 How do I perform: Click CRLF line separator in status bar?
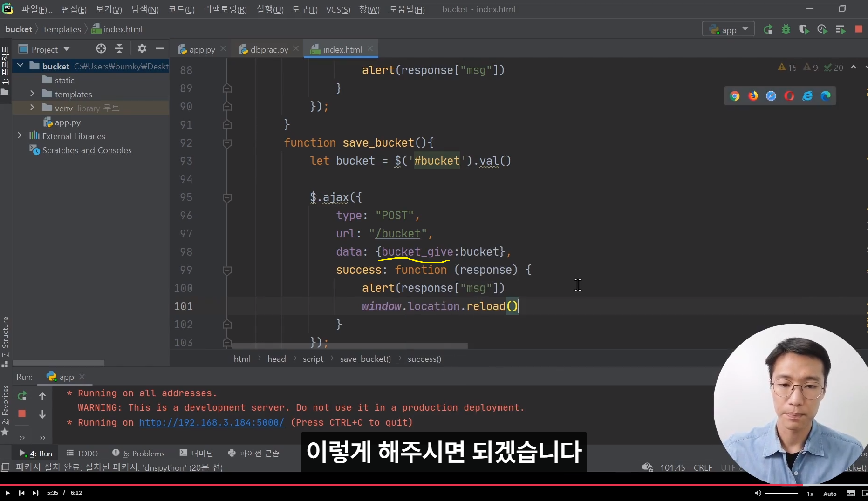[x=703, y=467]
